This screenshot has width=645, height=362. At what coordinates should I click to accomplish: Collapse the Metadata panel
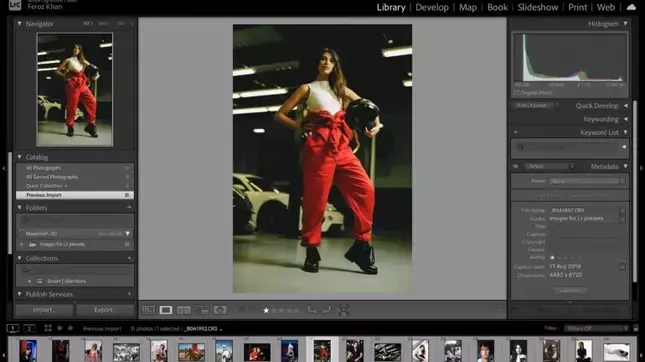625,167
